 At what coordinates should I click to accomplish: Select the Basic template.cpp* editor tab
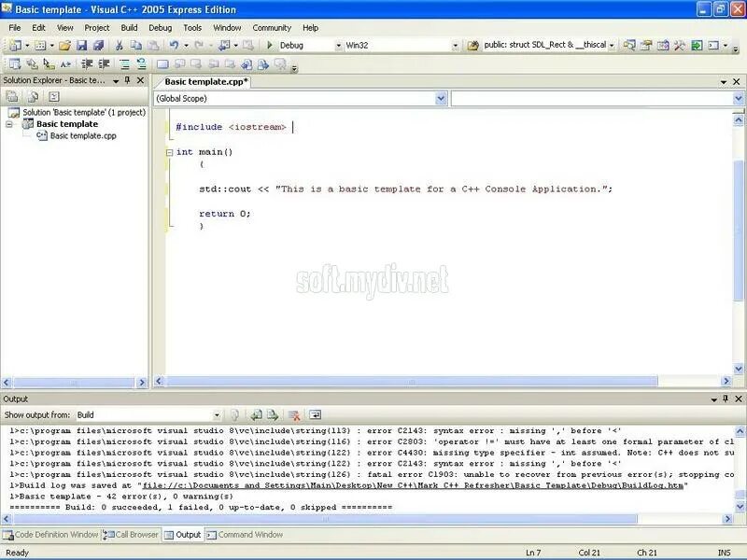[x=205, y=82]
